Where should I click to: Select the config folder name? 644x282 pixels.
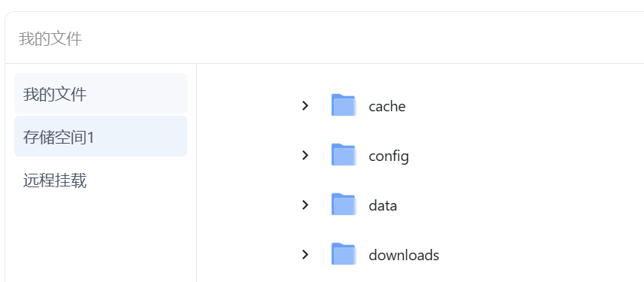[388, 156]
